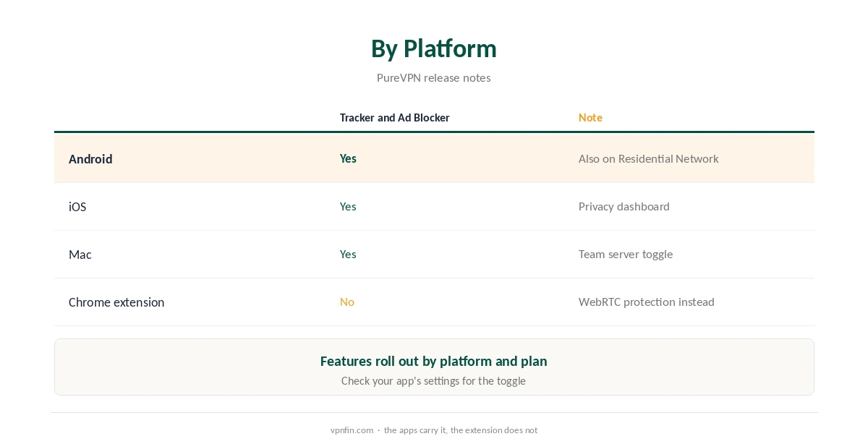
Task: Click the 'WebRTC protection instead' note
Action: pos(647,302)
